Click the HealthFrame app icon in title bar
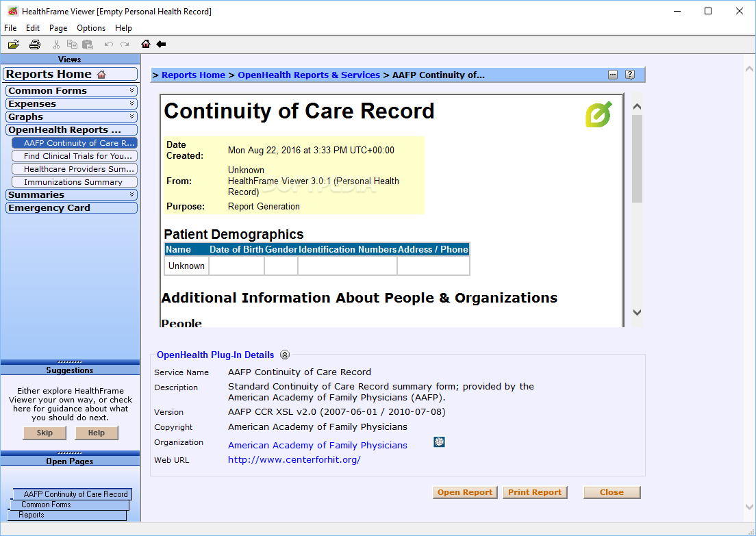This screenshot has width=756, height=536. [12, 11]
